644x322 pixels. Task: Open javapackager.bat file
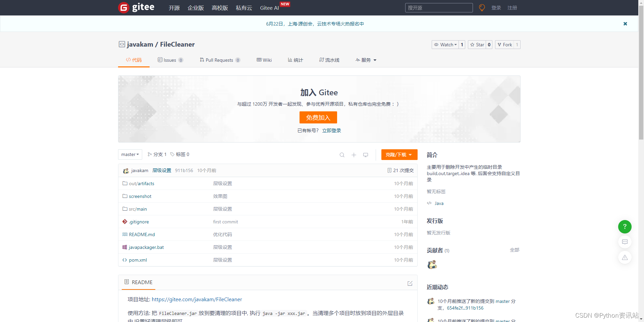(x=146, y=247)
